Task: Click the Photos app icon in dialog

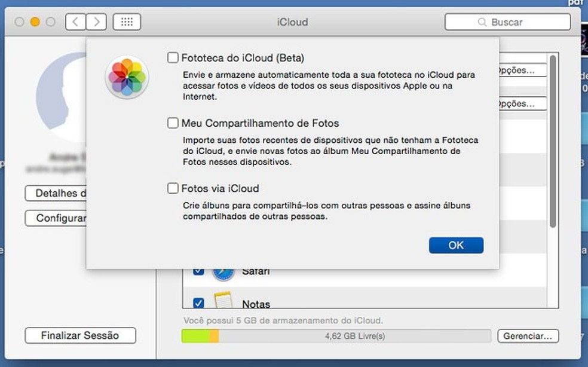Action: pos(127,77)
